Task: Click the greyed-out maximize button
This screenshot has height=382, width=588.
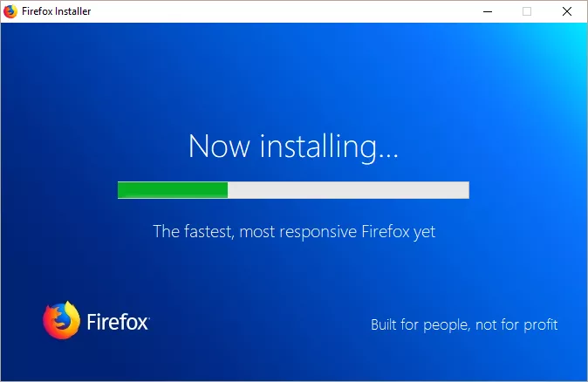Action: 527,11
